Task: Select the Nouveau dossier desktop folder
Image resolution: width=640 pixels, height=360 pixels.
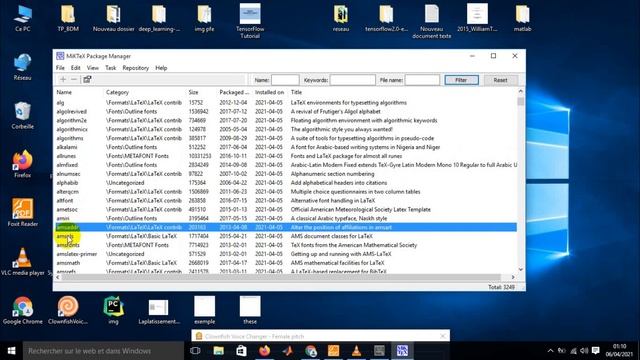Action: pos(113,18)
